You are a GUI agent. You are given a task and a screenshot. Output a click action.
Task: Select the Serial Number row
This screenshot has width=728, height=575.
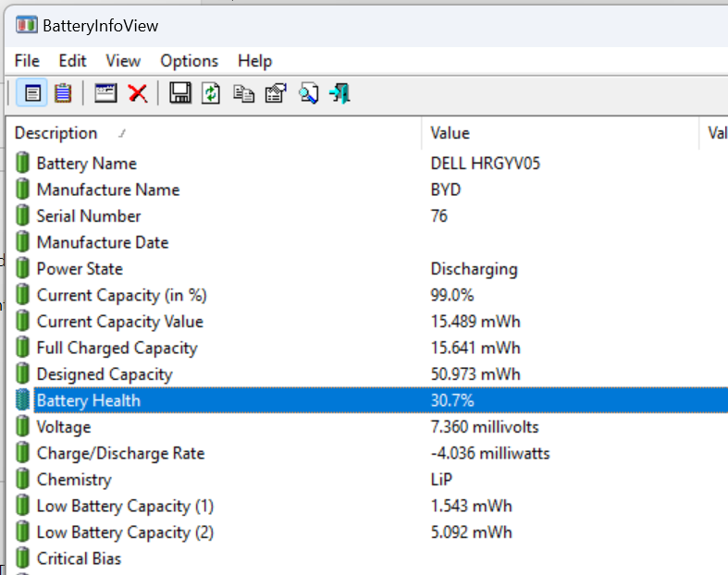[x=367, y=215]
